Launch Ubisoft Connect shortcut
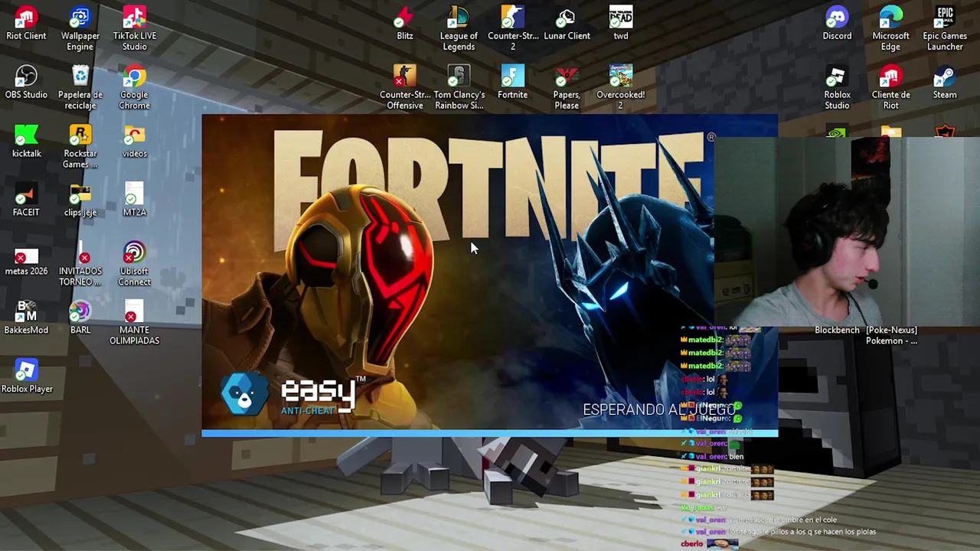The image size is (980, 551). [x=134, y=265]
